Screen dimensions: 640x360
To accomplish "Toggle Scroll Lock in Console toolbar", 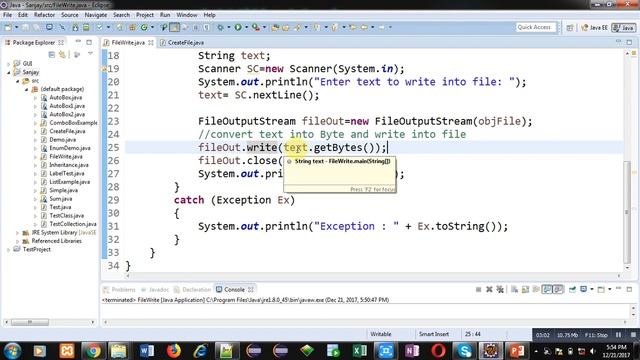I will [x=525, y=289].
